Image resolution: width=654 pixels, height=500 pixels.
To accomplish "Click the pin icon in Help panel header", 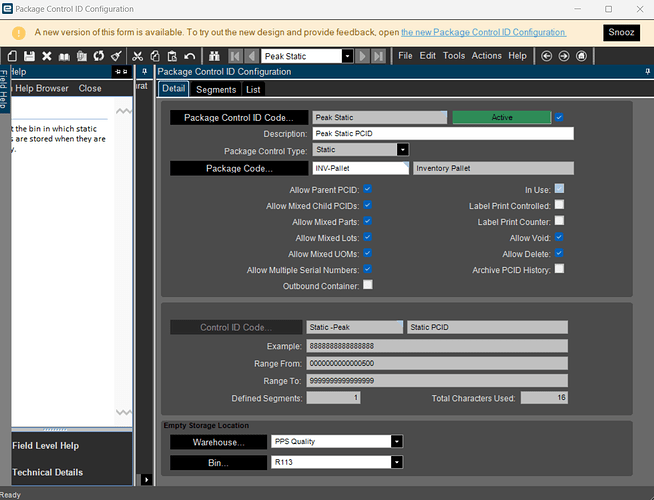I will 121,72.
